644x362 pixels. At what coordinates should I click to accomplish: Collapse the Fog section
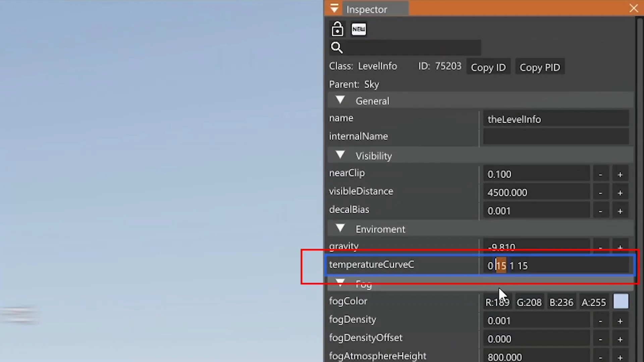click(340, 283)
